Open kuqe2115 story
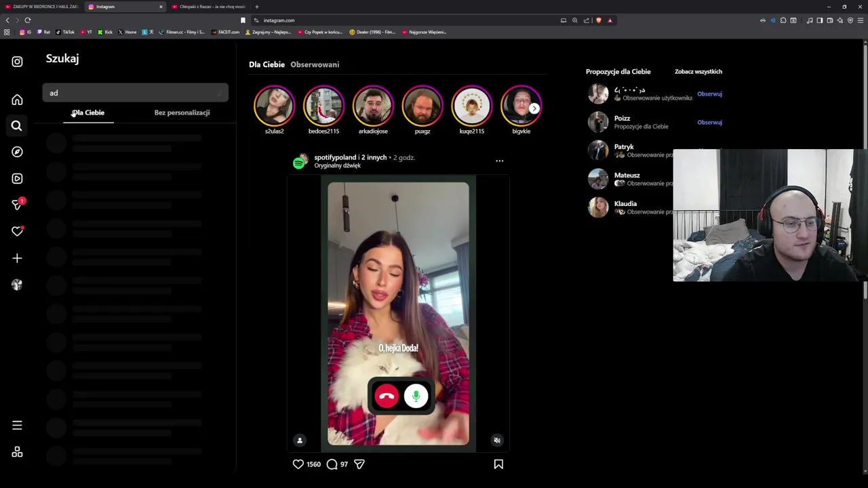The height and width of the screenshot is (488, 868). point(472,106)
